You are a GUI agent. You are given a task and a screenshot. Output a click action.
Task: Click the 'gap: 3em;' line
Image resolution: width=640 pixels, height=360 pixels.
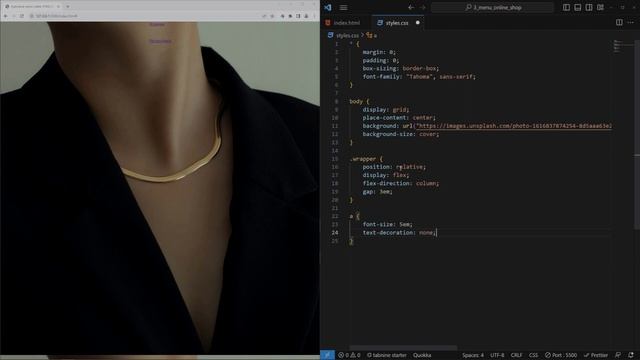[377, 191]
